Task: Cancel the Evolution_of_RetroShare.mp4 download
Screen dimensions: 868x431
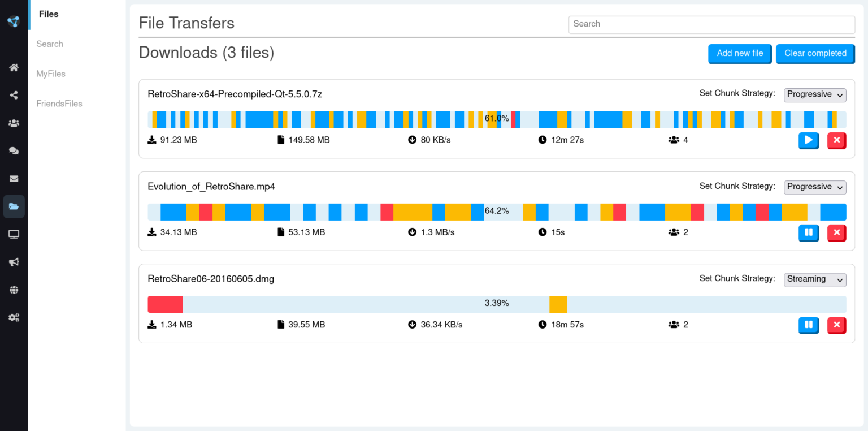Action: click(x=837, y=232)
